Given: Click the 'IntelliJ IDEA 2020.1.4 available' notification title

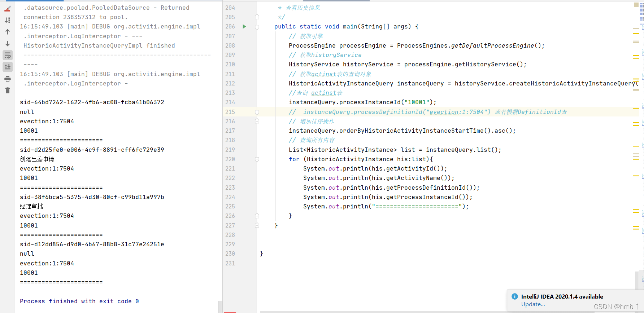Looking at the screenshot, I should click(x=562, y=296).
